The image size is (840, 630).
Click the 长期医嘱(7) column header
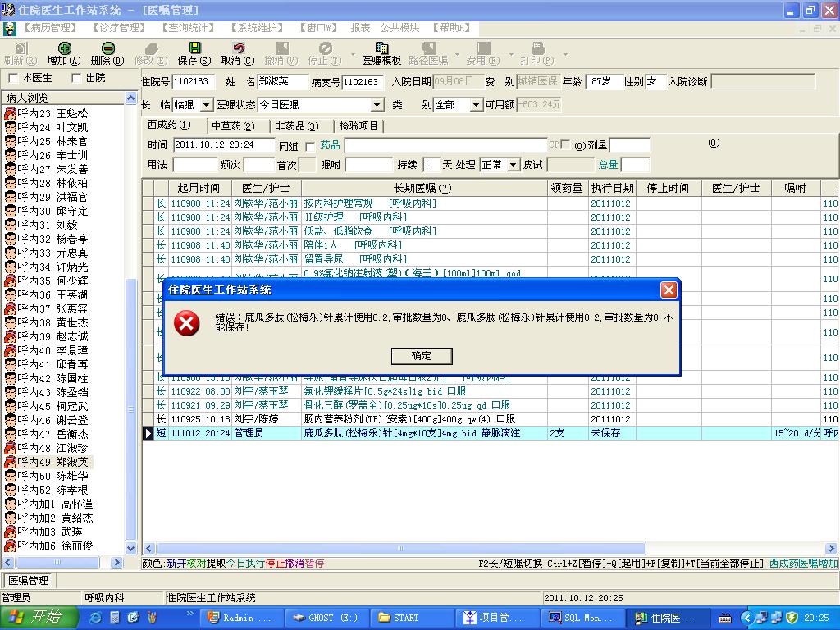[422, 188]
